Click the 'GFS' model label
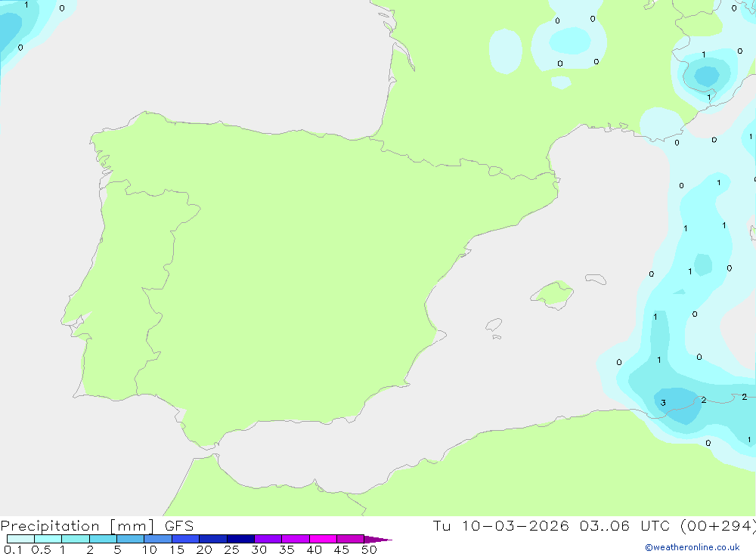Screen dimensions: 756x554 (x=179, y=526)
